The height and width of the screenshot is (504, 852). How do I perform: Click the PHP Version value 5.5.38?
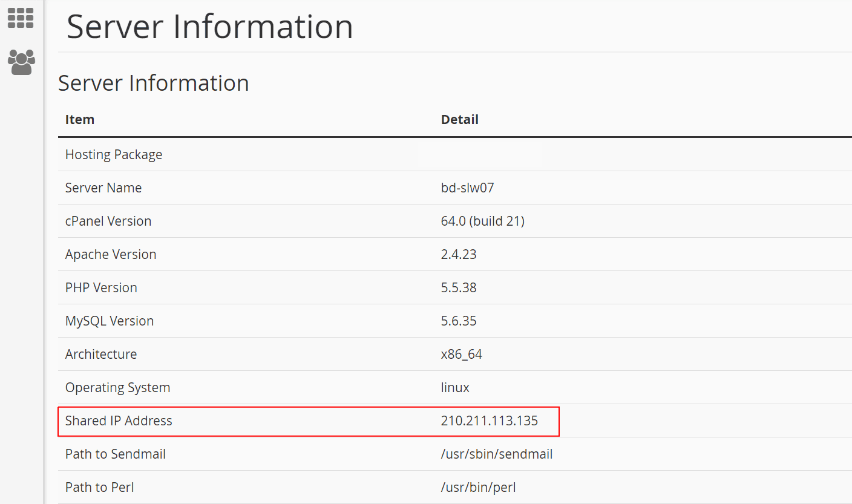(x=459, y=287)
